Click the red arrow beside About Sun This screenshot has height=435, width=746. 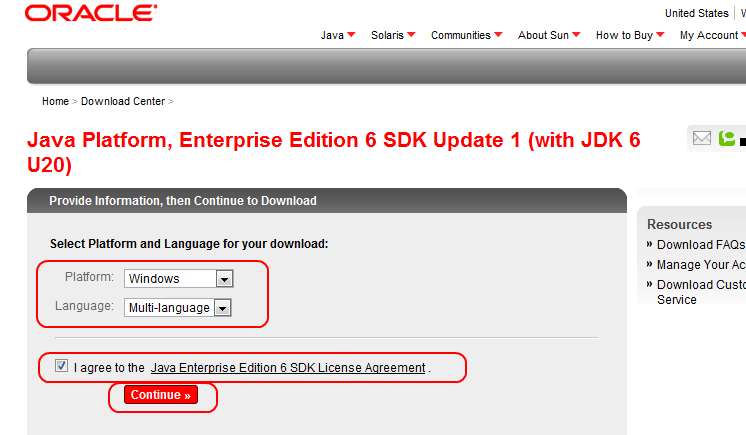tap(577, 36)
